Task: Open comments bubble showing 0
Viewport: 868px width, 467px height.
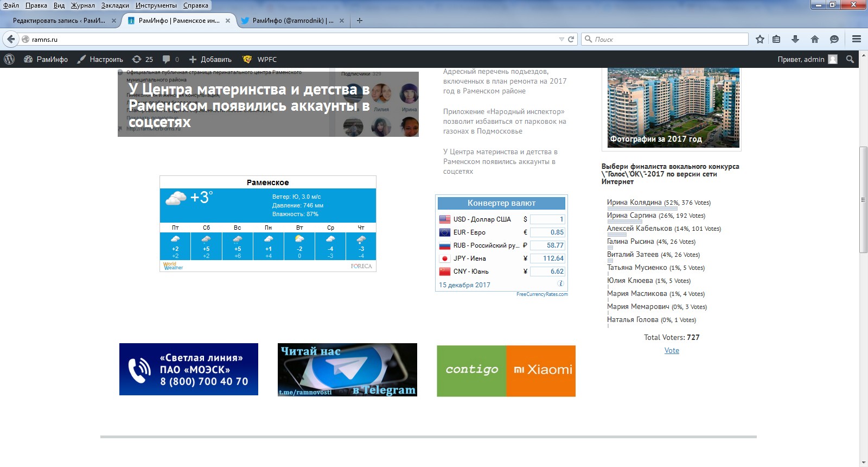Action: pyautogui.click(x=170, y=59)
